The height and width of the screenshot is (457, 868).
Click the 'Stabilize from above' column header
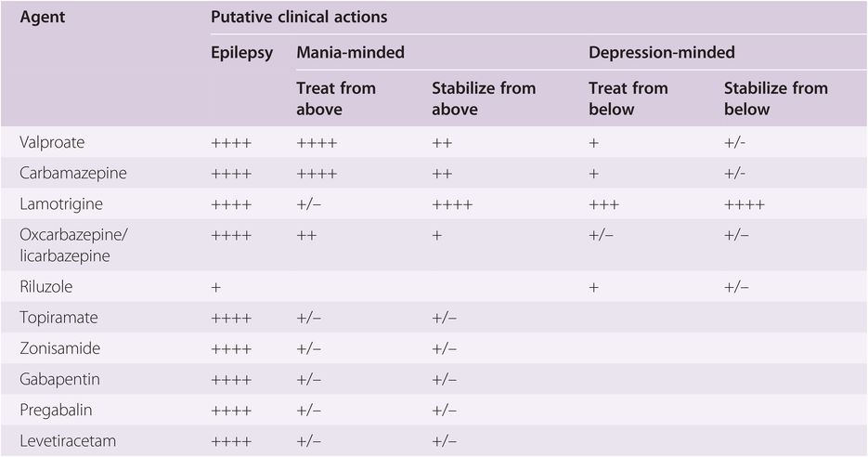[484, 98]
